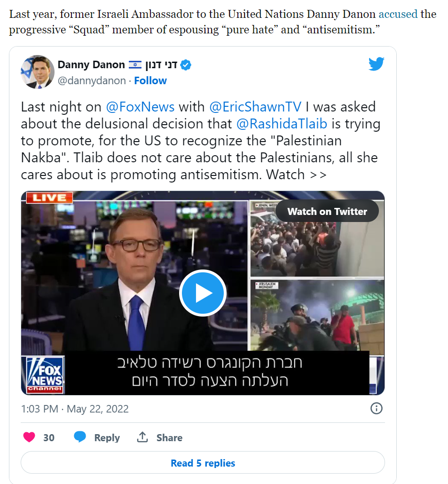Click the Watch on Twitter button
Image resolution: width=448 pixels, height=484 pixels.
point(327,212)
